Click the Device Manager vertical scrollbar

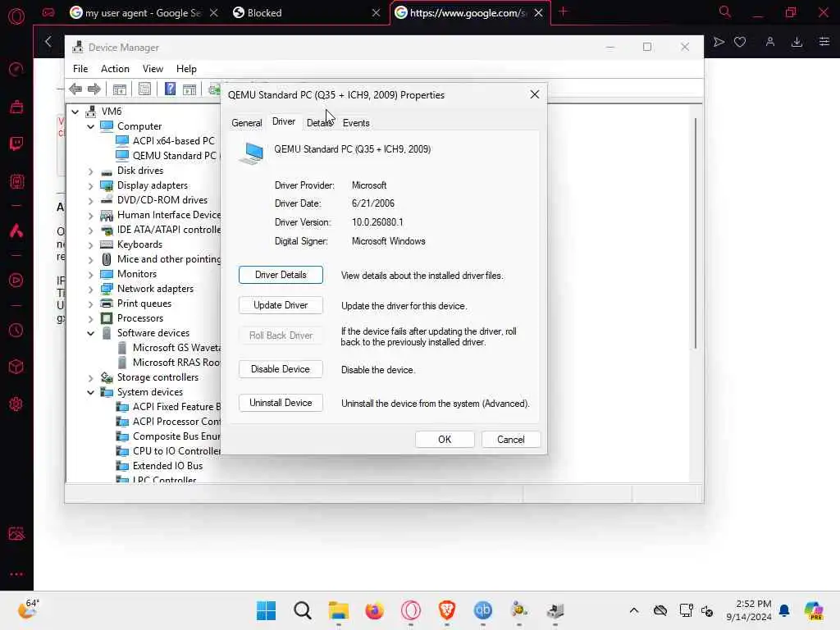[x=696, y=234]
